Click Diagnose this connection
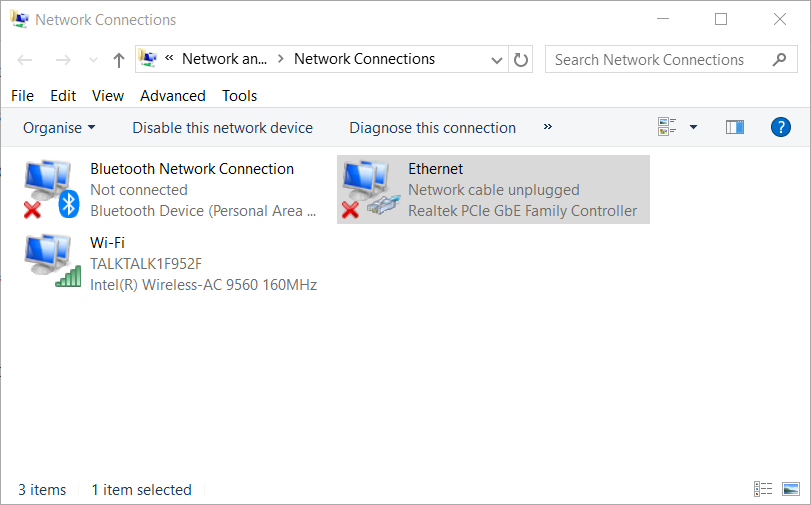This screenshot has width=811, height=505. (432, 128)
